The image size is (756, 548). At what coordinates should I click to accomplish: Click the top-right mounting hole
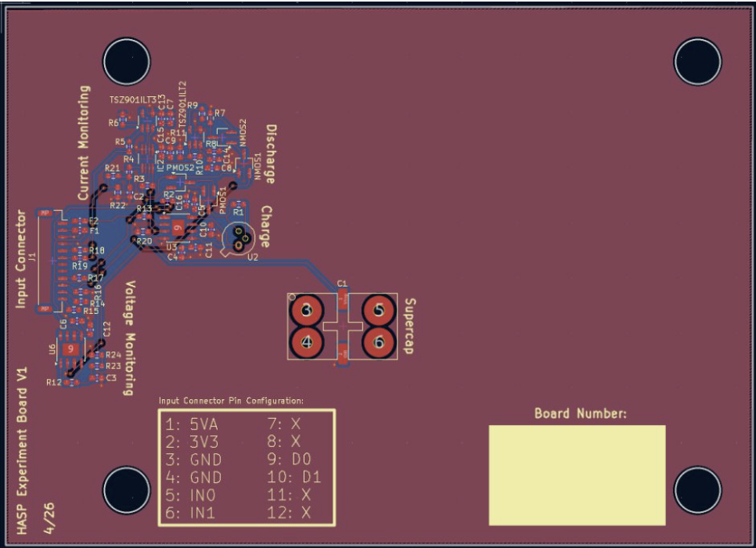[697, 62]
